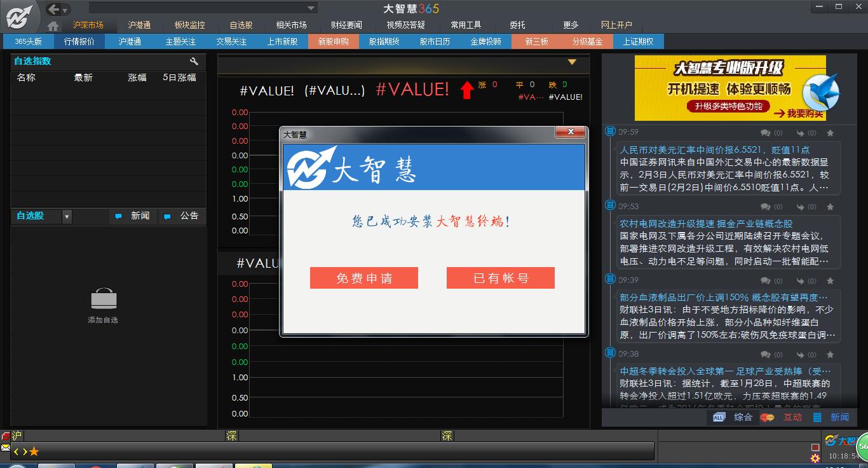Image resolution: width=868 pixels, height=468 pixels.
Task: Click 已有帐号 button in the dialog
Action: point(501,278)
